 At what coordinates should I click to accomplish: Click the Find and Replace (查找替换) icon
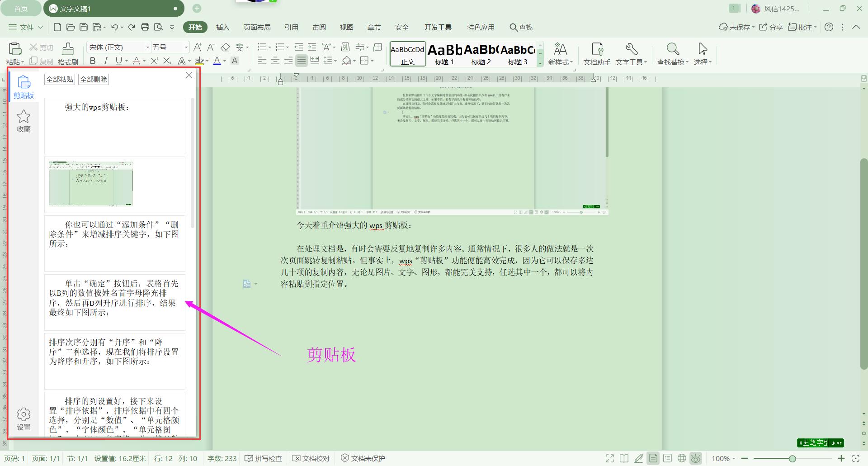coord(672,50)
